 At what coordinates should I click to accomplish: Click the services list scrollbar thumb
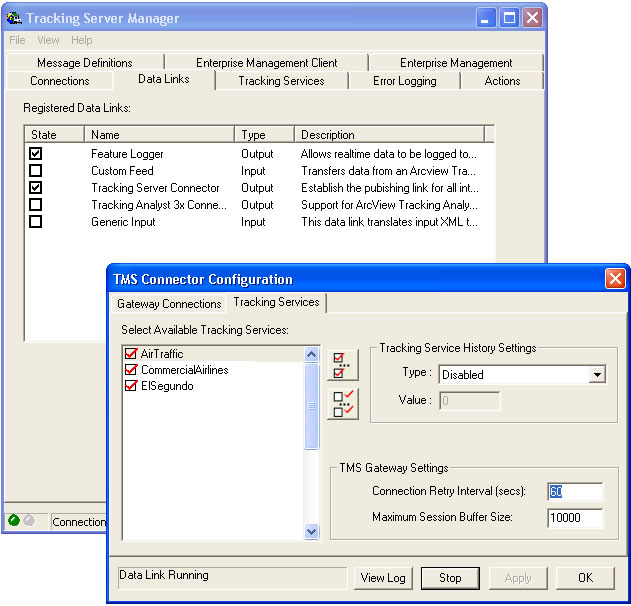(x=311, y=406)
